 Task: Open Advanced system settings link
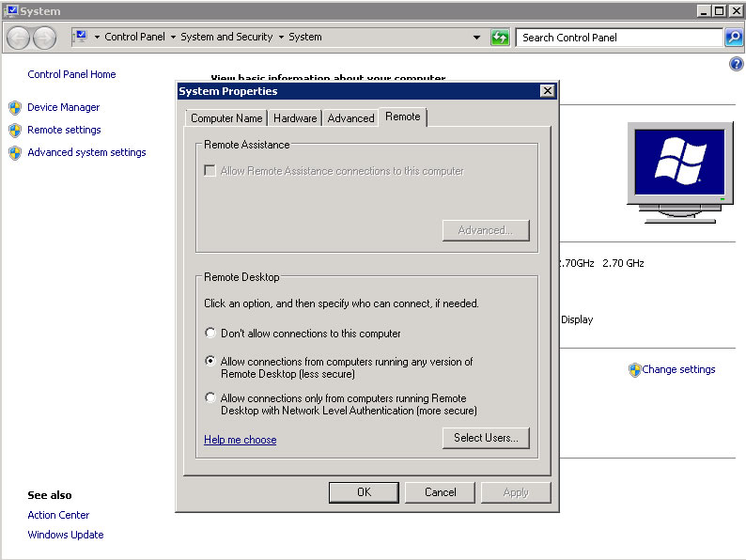(86, 152)
